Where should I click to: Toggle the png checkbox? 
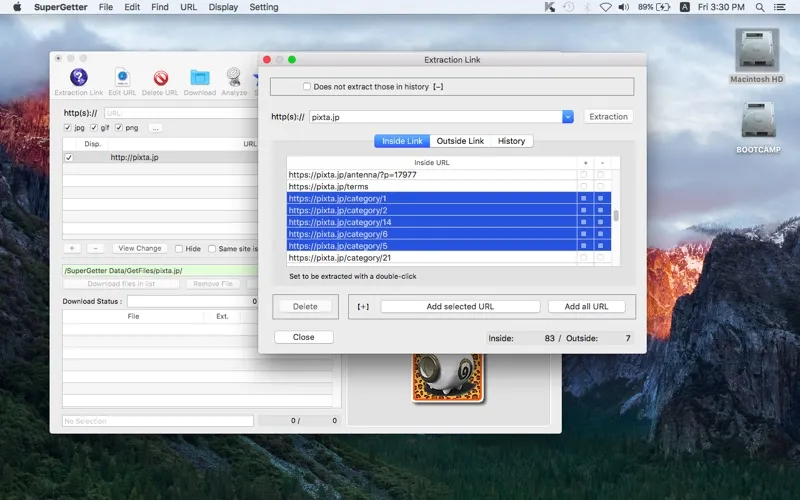point(119,128)
